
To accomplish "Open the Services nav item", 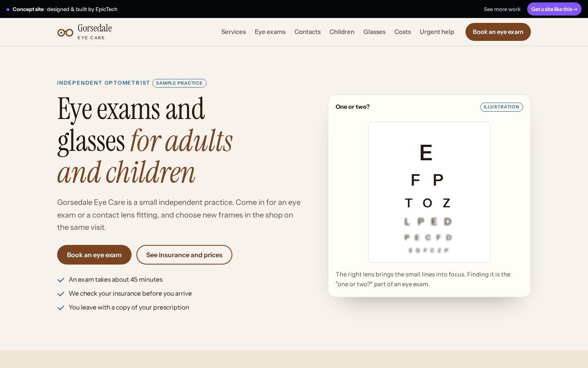I will [x=234, y=32].
